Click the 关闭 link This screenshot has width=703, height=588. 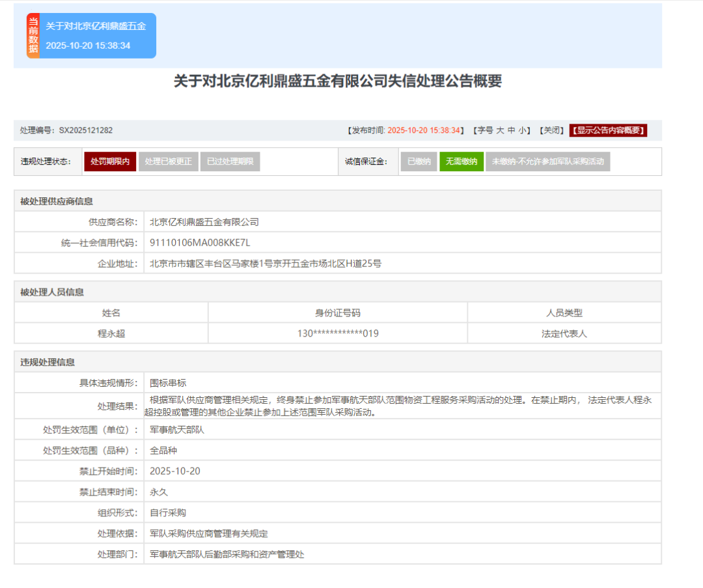pos(551,130)
